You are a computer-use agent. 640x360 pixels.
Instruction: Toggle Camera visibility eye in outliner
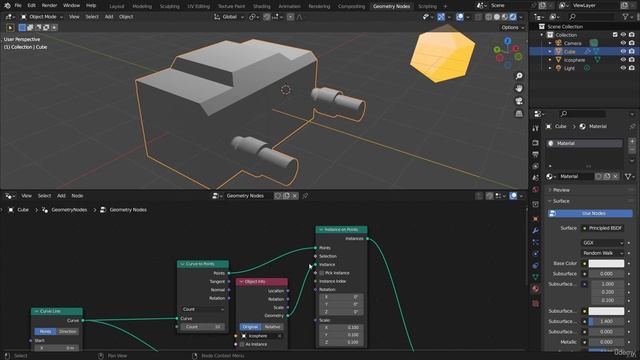click(623, 43)
